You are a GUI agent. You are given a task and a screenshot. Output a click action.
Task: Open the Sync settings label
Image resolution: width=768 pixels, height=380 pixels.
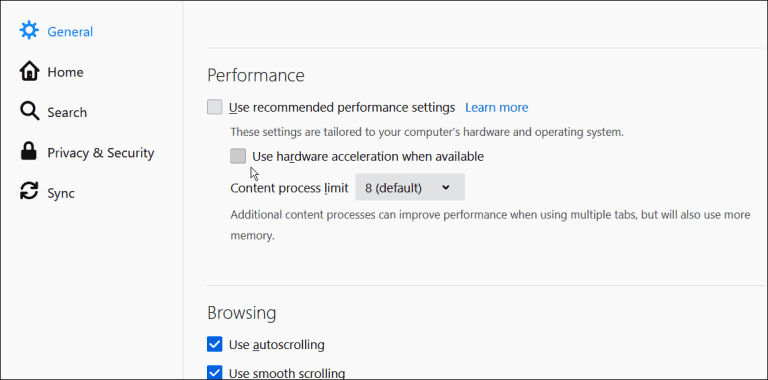61,193
